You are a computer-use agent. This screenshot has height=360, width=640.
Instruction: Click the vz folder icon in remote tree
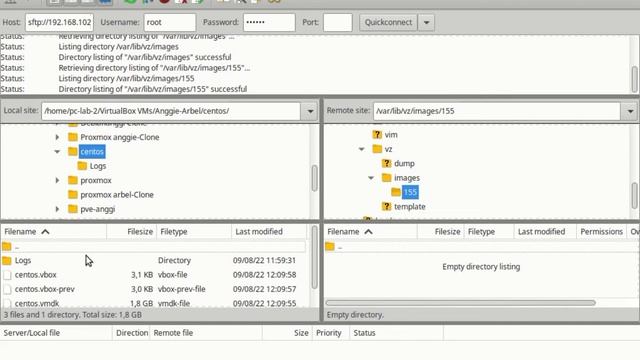pos(377,149)
